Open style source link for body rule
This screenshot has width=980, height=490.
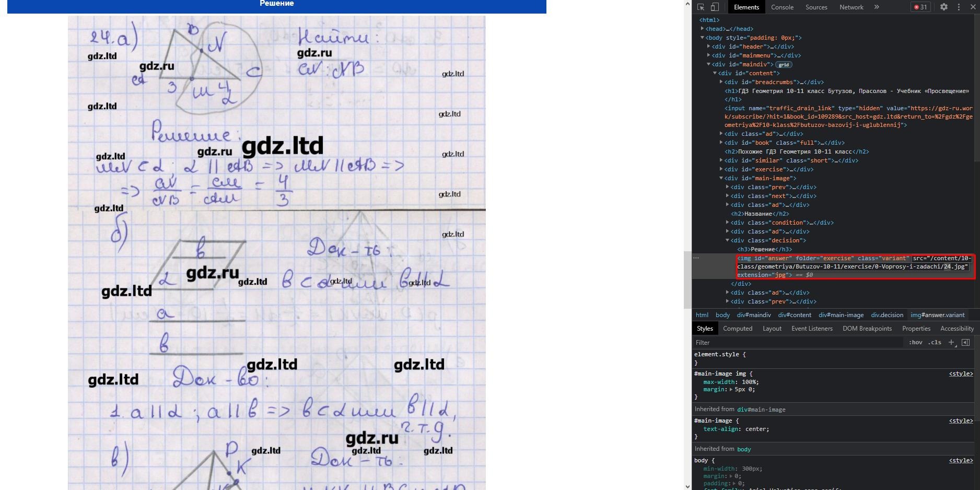click(961, 460)
